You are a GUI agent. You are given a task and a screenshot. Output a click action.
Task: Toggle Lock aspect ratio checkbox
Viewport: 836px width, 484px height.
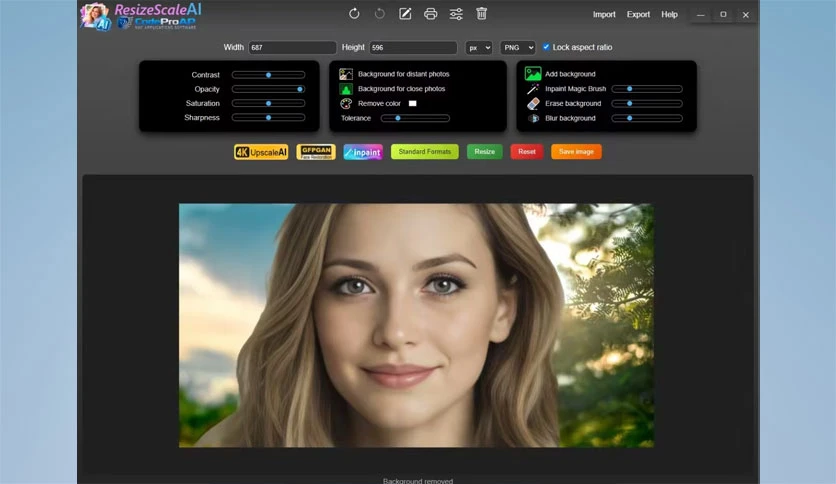click(x=546, y=47)
